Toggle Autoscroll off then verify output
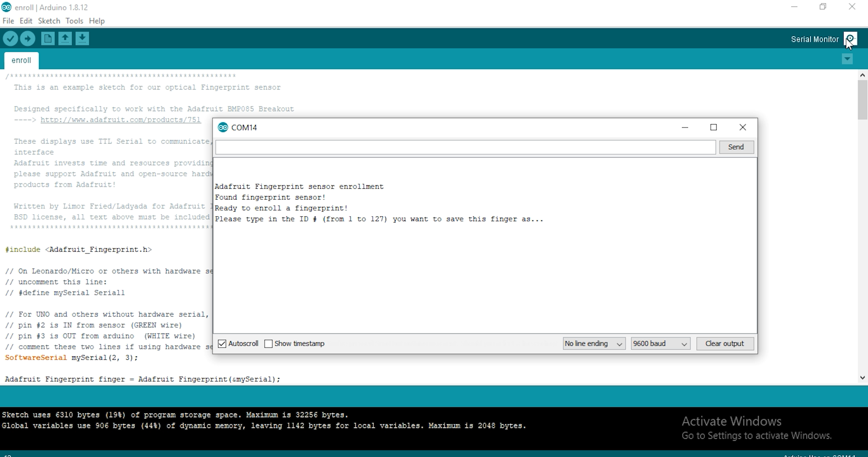 point(222,344)
